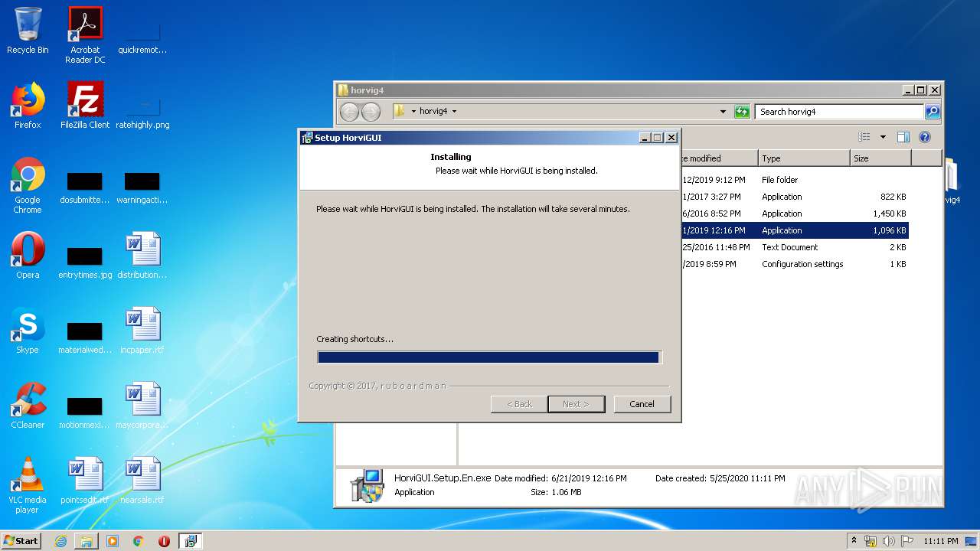The width and height of the screenshot is (980, 551).
Task: Open Action Center flag icon
Action: tap(906, 541)
